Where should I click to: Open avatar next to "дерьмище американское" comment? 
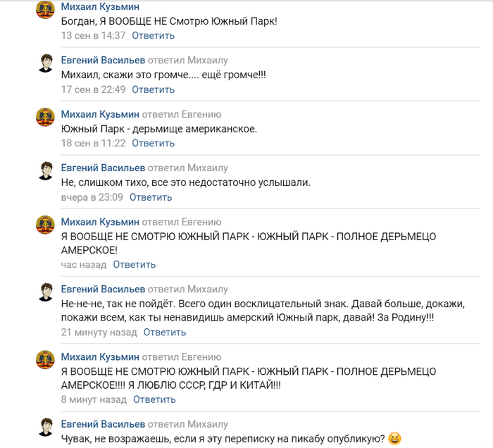(46, 117)
